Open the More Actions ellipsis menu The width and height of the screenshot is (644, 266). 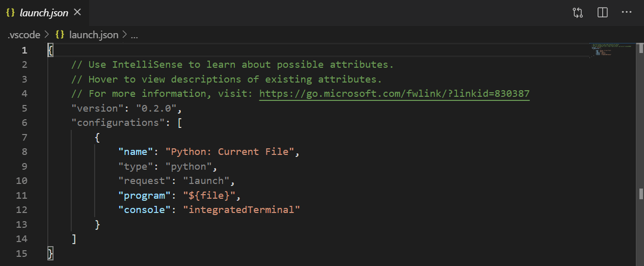[626, 12]
